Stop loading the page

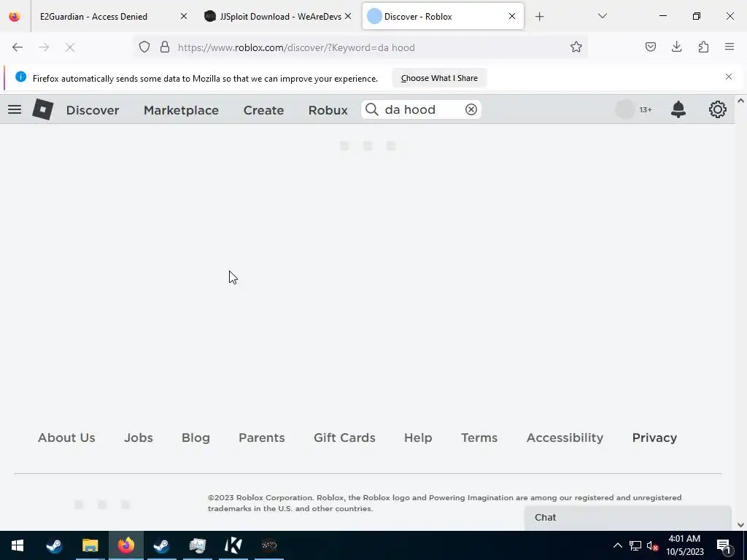click(x=70, y=47)
